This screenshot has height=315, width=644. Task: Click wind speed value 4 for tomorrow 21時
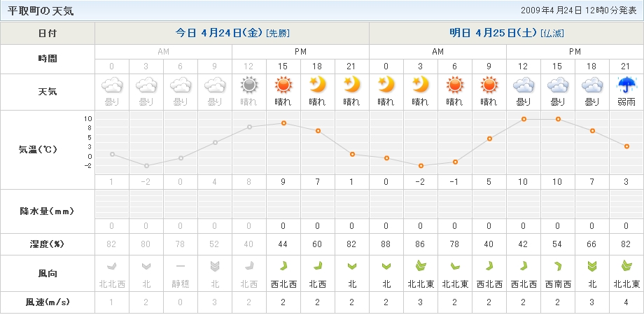[626, 302]
